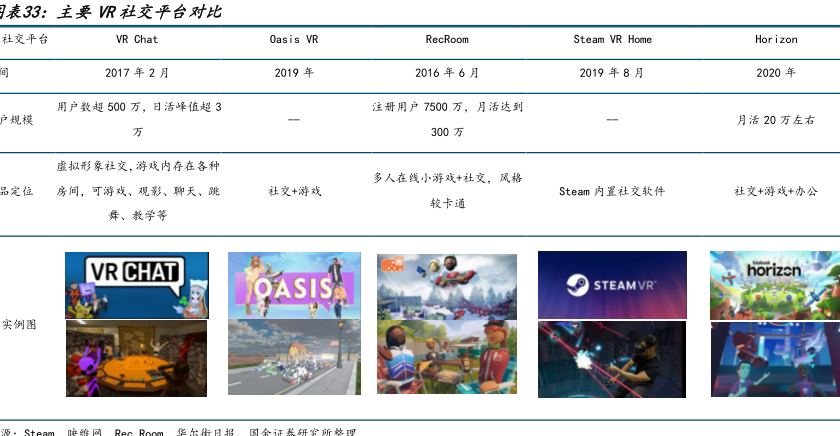Open the STEAMVR logo banner image

[x=612, y=285]
